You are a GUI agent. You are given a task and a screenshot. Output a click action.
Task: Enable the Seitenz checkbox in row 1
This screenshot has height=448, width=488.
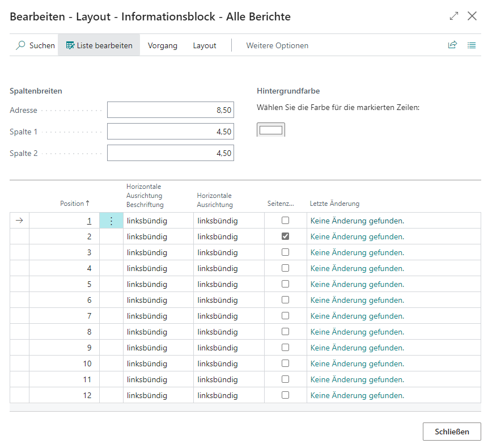[286, 221]
